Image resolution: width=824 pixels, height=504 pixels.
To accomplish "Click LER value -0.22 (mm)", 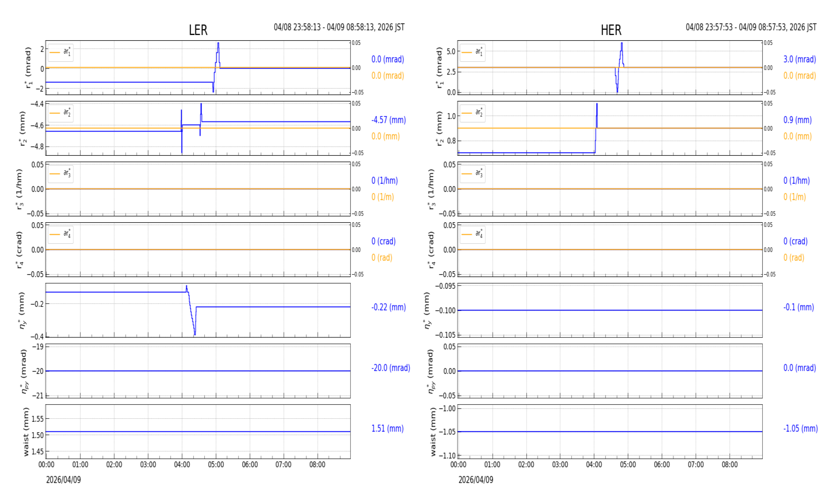I will (389, 307).
